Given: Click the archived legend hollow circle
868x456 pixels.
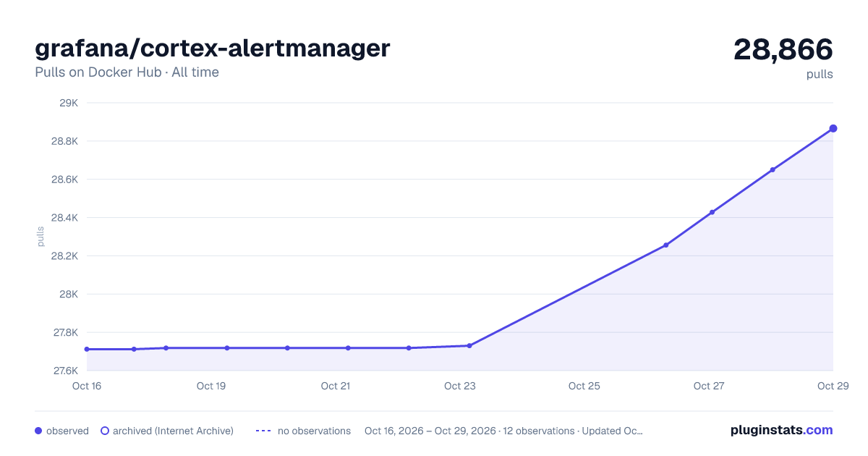Looking at the screenshot, I should click(x=105, y=431).
